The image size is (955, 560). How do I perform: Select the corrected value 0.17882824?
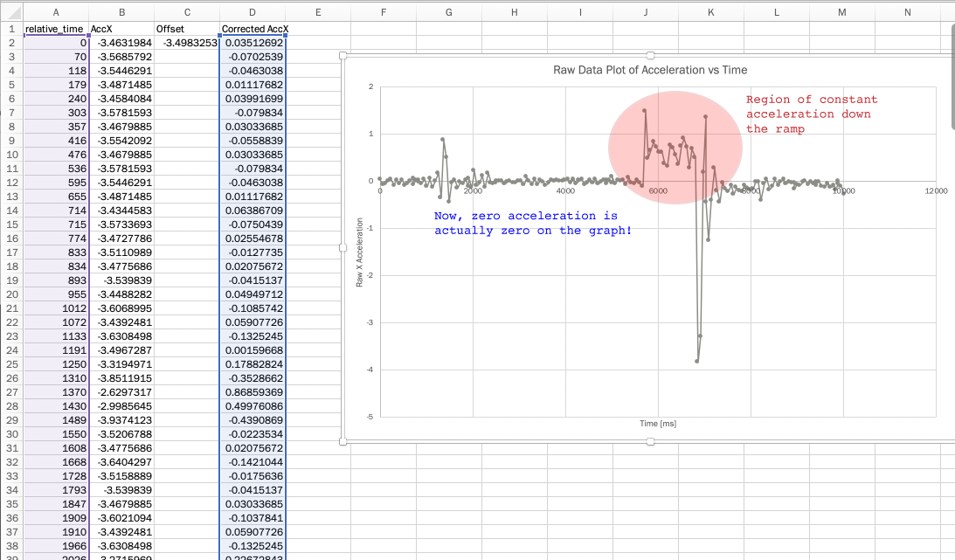(x=253, y=364)
